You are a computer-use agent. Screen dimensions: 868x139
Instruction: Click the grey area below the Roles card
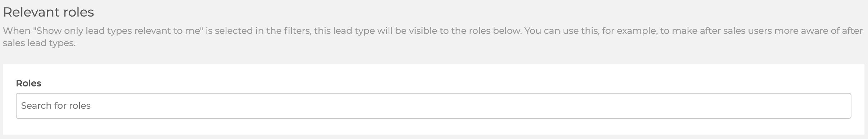pos(433,137)
